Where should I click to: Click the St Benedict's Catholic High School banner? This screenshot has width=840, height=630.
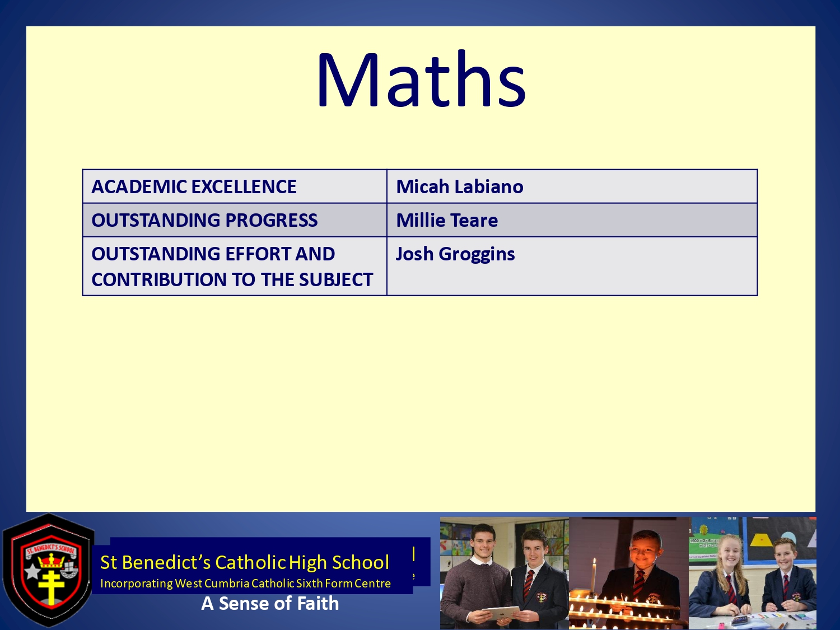(x=245, y=562)
